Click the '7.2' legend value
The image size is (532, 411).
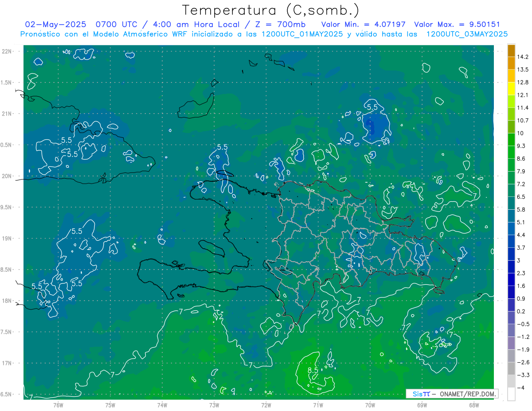tap(522, 184)
